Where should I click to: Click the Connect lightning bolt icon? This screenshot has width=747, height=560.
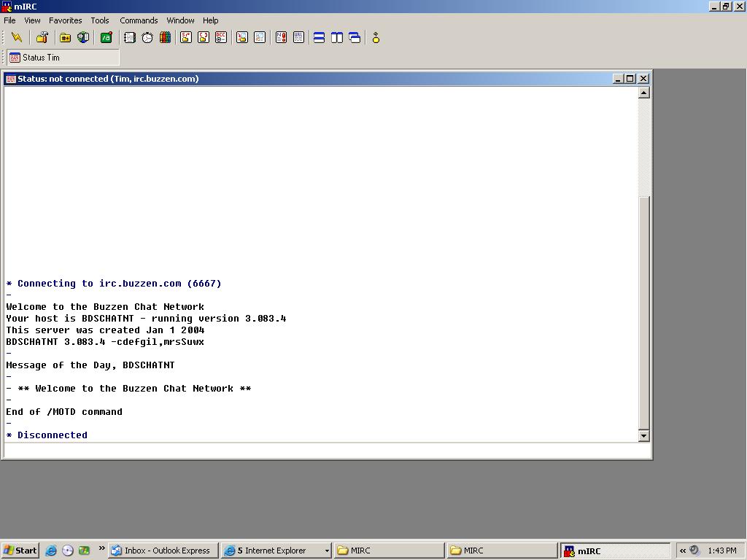point(17,38)
